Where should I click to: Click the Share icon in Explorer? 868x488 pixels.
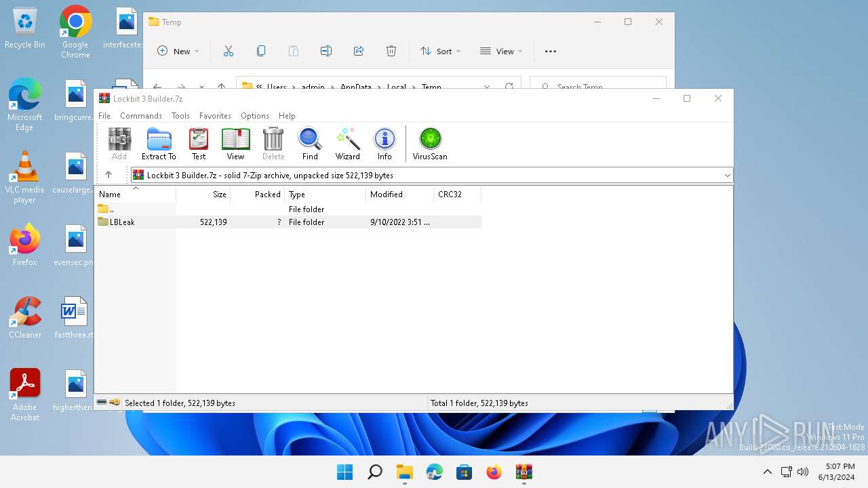[359, 51]
